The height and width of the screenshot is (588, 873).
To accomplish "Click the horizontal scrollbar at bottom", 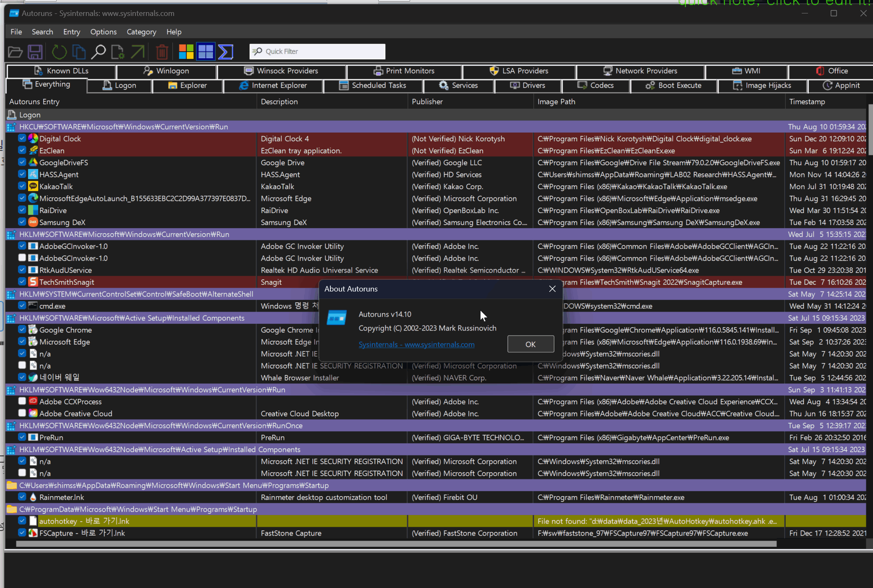I will (x=396, y=544).
